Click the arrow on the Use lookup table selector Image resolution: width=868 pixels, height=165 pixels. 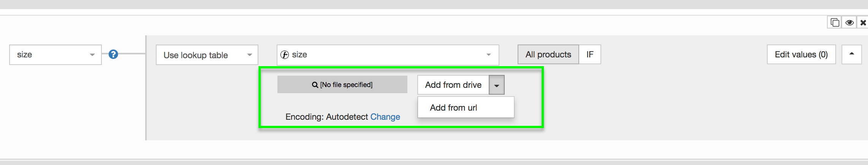coord(250,55)
